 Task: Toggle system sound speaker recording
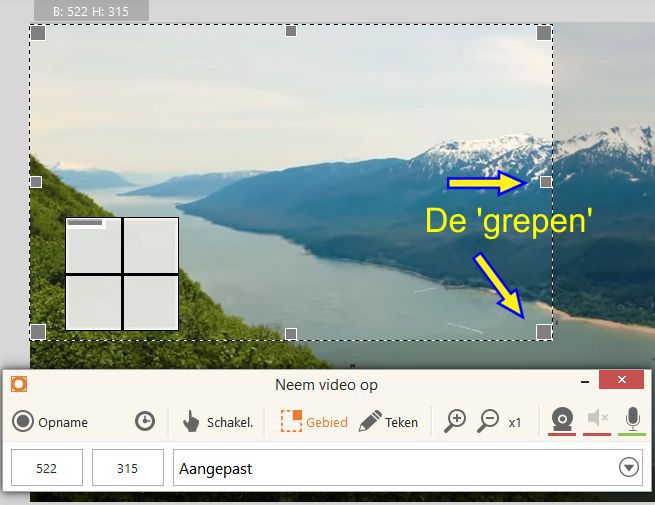597,420
